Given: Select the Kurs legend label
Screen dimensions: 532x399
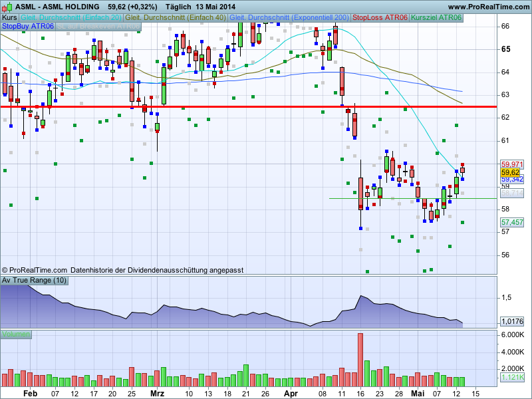Looking at the screenshot, I should click(x=9, y=18).
